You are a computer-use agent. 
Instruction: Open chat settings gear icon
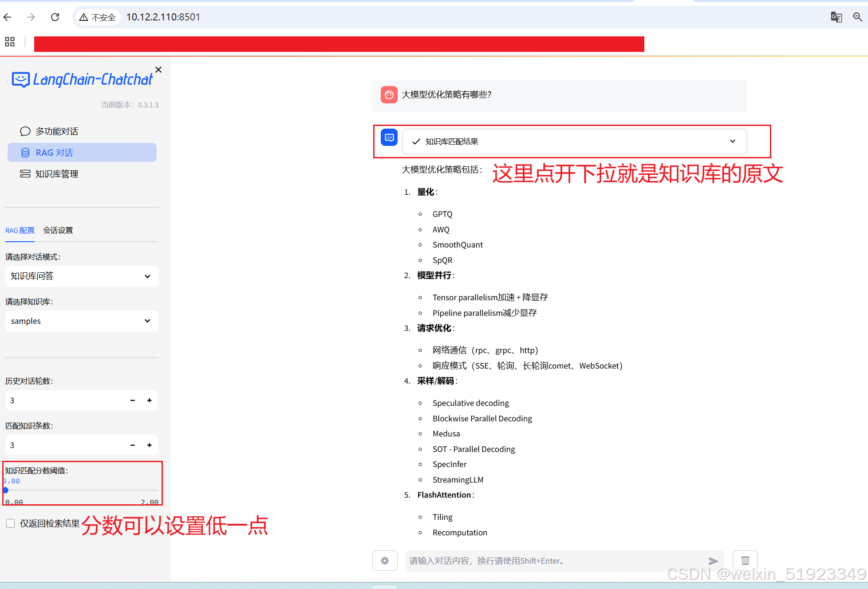(x=385, y=561)
